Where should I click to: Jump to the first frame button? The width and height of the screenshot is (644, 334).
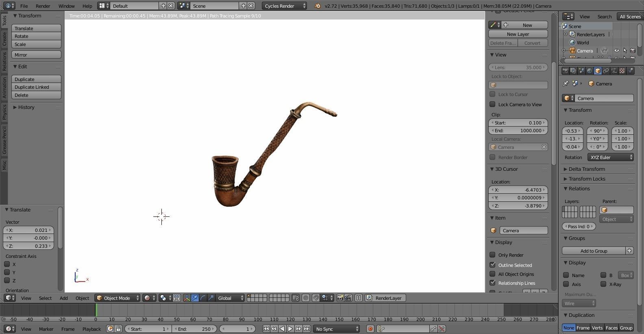(x=266, y=329)
